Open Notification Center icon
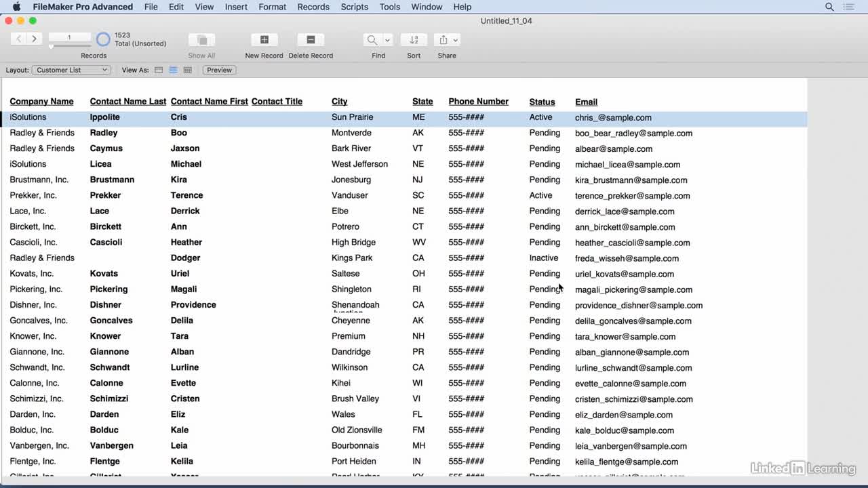Screen dimensions: 868x488 click(x=849, y=7)
